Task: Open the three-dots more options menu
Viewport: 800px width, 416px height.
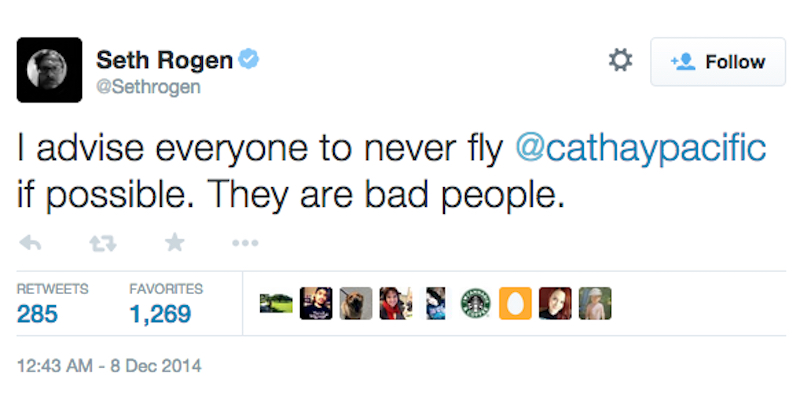Action: click(245, 243)
